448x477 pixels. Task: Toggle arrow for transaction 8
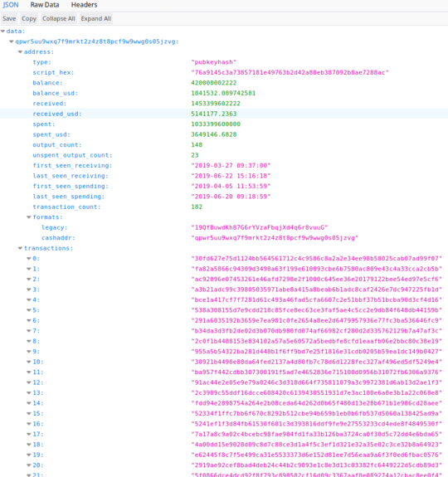pos(29,341)
